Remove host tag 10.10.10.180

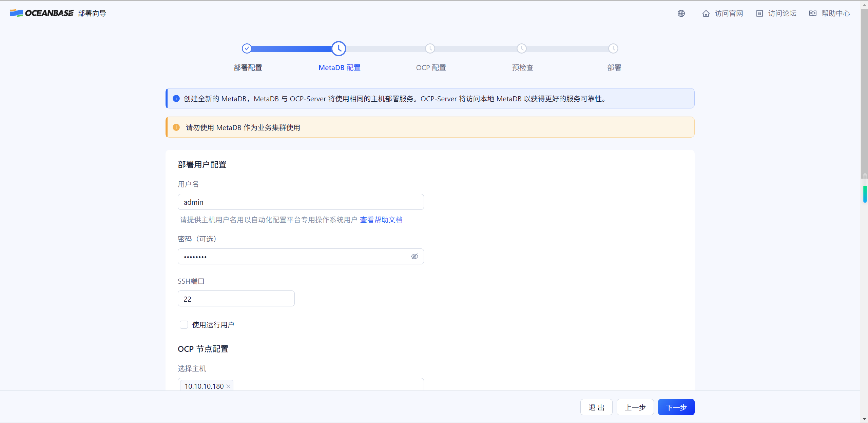(229, 386)
